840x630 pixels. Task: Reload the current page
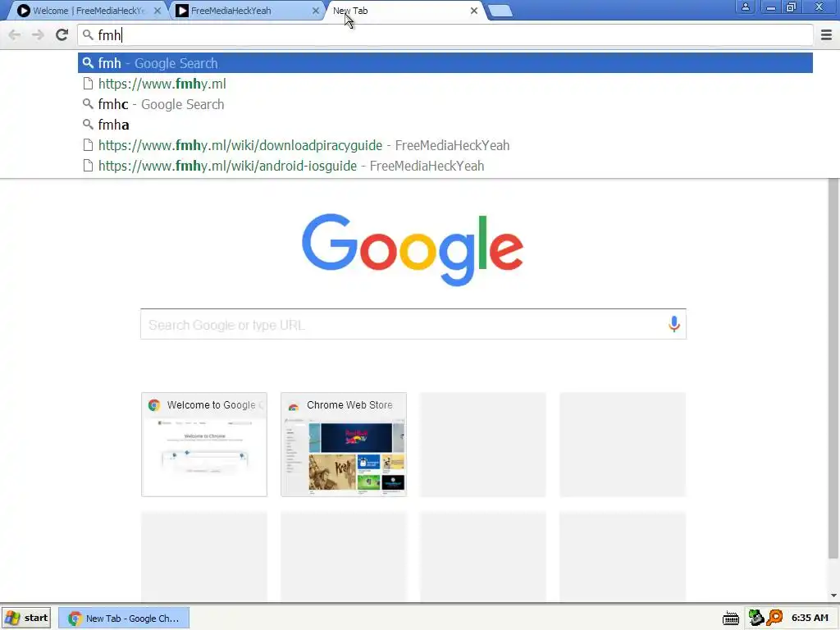point(62,34)
